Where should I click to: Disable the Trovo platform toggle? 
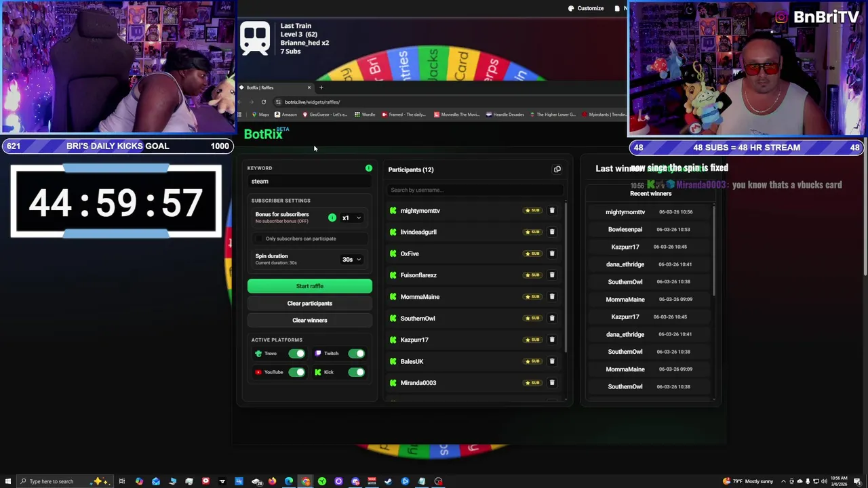(x=297, y=353)
